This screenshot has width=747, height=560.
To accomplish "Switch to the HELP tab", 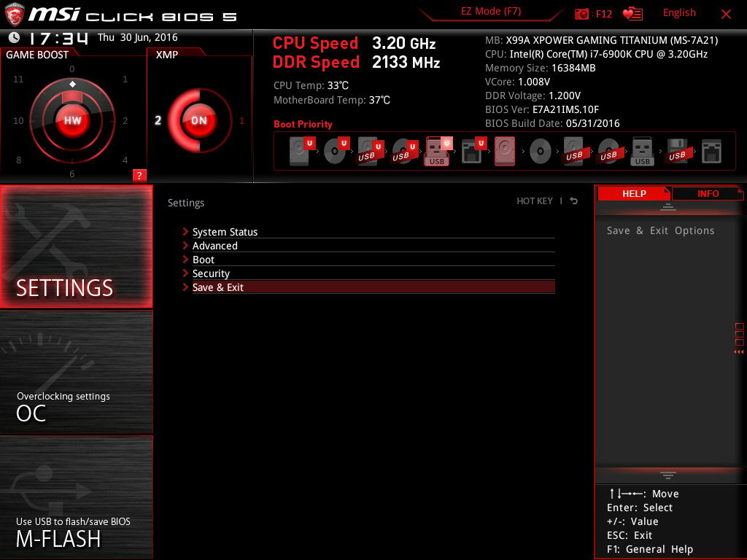I will point(634,194).
